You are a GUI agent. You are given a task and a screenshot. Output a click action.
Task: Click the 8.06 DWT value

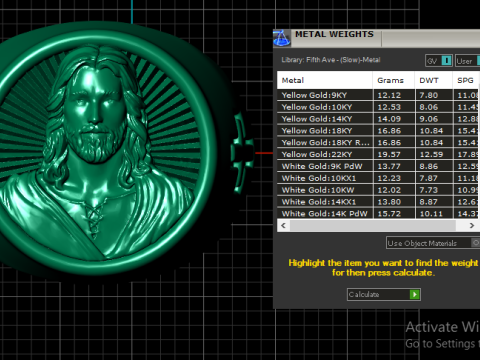tap(429, 107)
